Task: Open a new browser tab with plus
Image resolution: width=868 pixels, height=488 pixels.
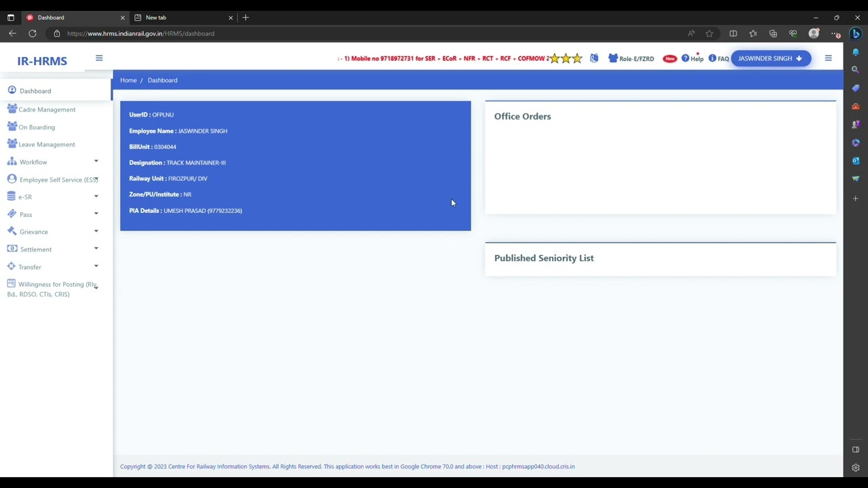Action: [245, 18]
